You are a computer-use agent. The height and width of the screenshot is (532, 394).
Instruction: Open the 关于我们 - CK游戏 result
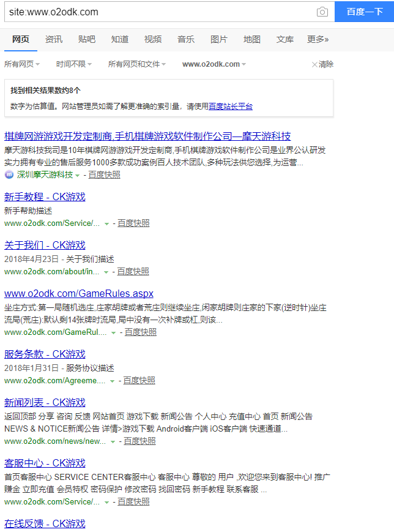pyautogui.click(x=45, y=245)
